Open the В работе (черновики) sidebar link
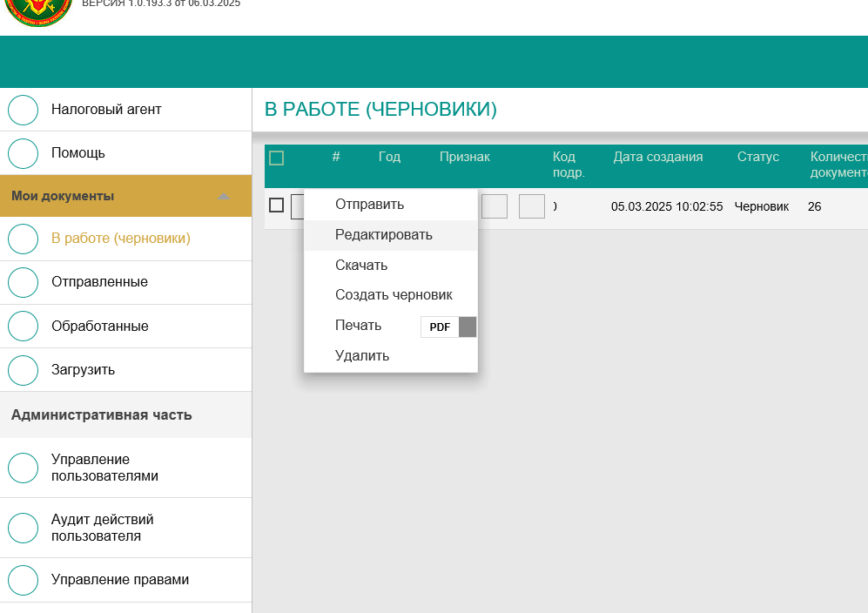 click(120, 238)
